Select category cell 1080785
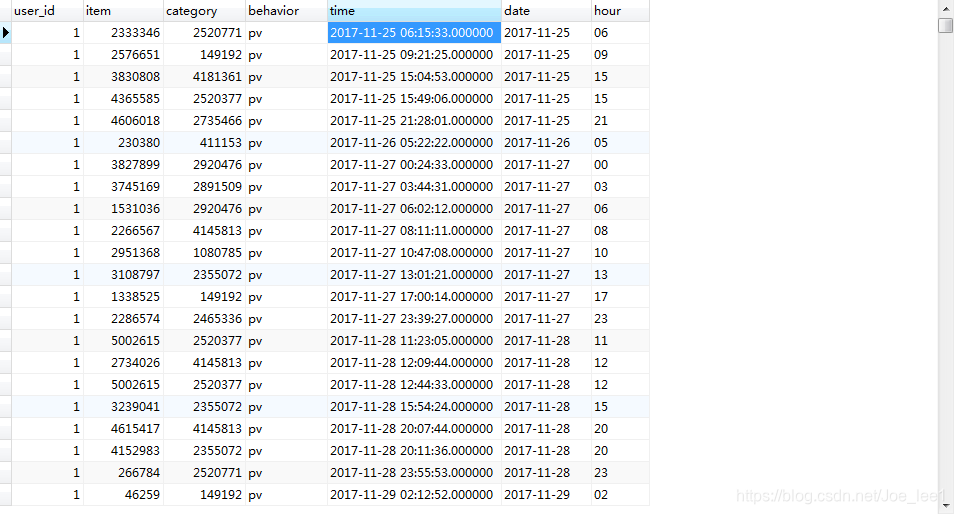 204,252
